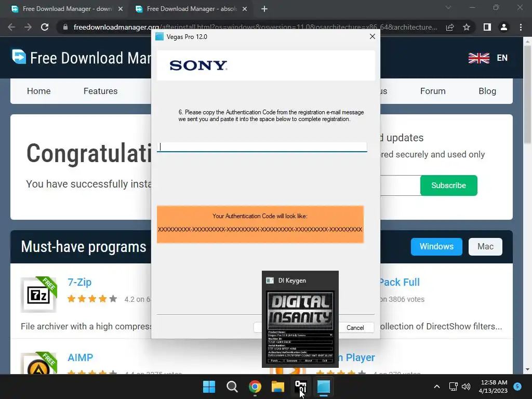Click the browser forward arrow
This screenshot has height=399, width=532.
28,27
